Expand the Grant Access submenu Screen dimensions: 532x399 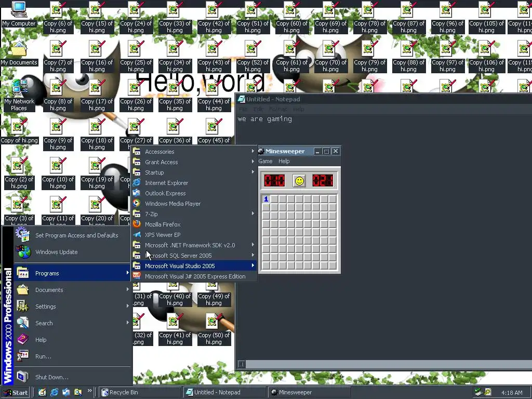point(194,162)
